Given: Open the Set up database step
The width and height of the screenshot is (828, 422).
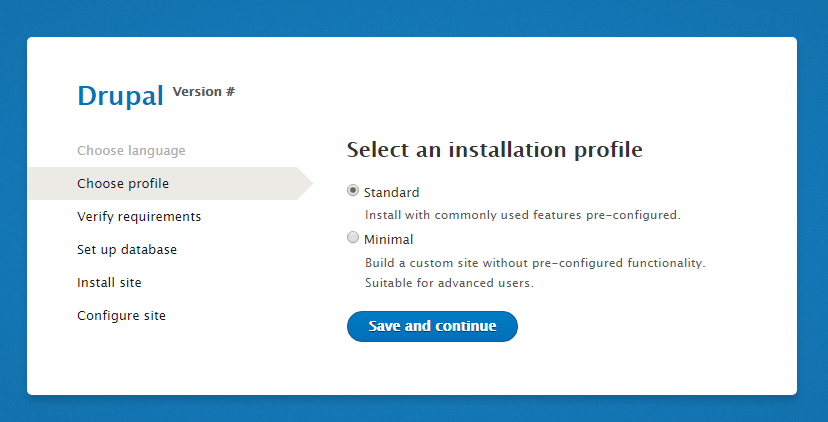Looking at the screenshot, I should [x=127, y=249].
